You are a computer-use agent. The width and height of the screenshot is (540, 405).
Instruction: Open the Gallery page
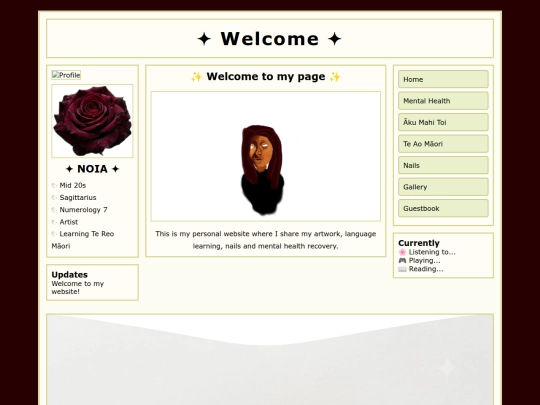[443, 187]
